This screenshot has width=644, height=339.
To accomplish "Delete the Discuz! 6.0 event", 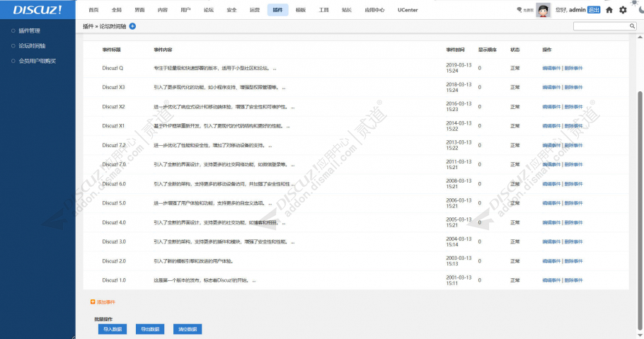I will click(x=573, y=184).
